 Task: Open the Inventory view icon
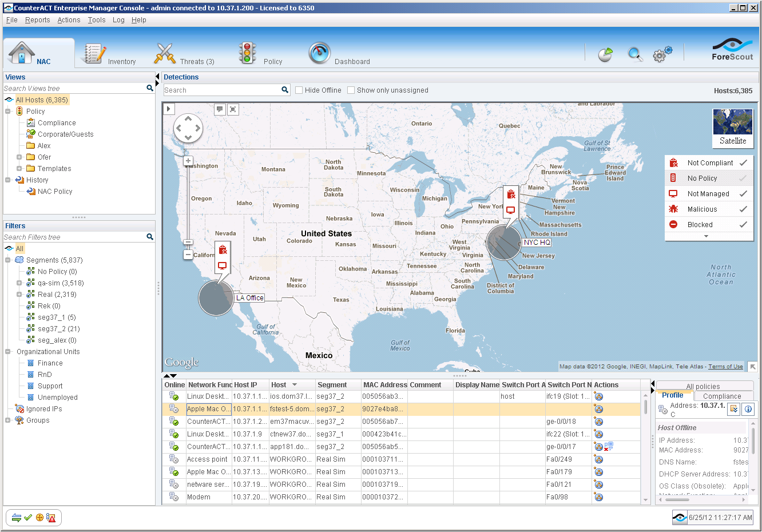coord(94,53)
